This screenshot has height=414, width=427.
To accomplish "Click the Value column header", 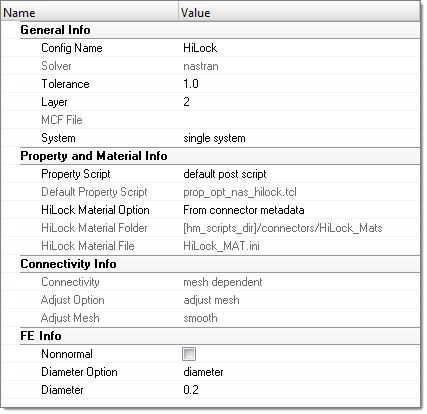I will coord(299,13).
